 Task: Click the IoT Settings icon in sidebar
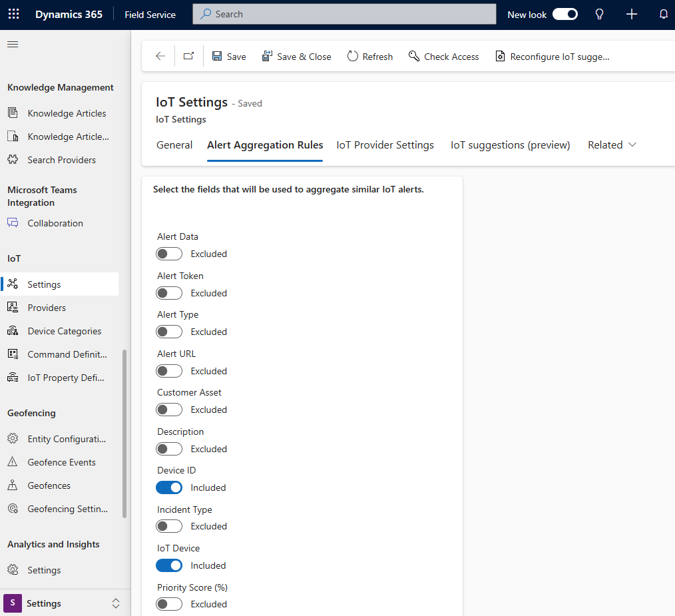click(x=13, y=284)
